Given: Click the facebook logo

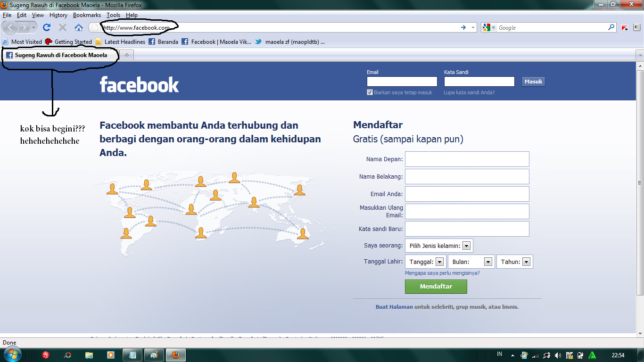Looking at the screenshot, I should tap(139, 85).
